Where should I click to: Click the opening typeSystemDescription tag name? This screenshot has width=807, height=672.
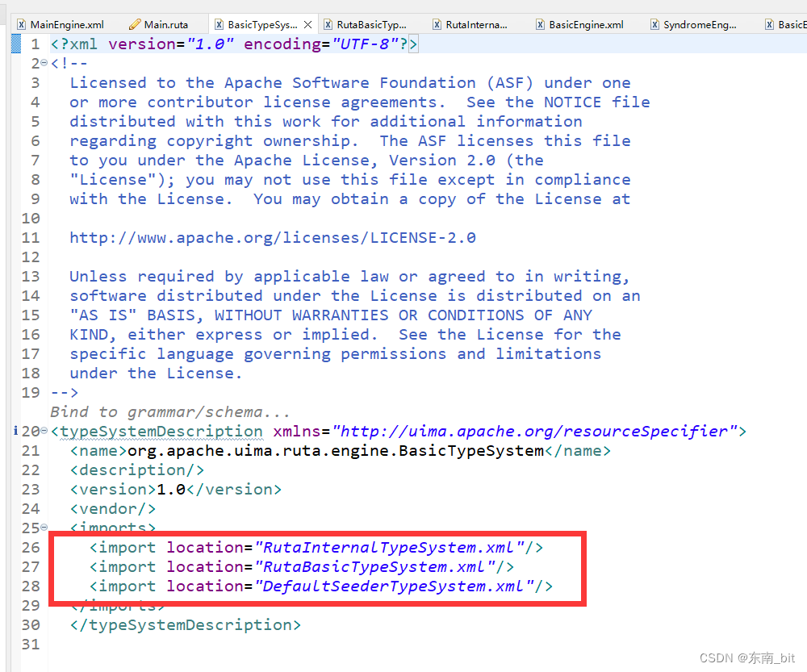(161, 431)
